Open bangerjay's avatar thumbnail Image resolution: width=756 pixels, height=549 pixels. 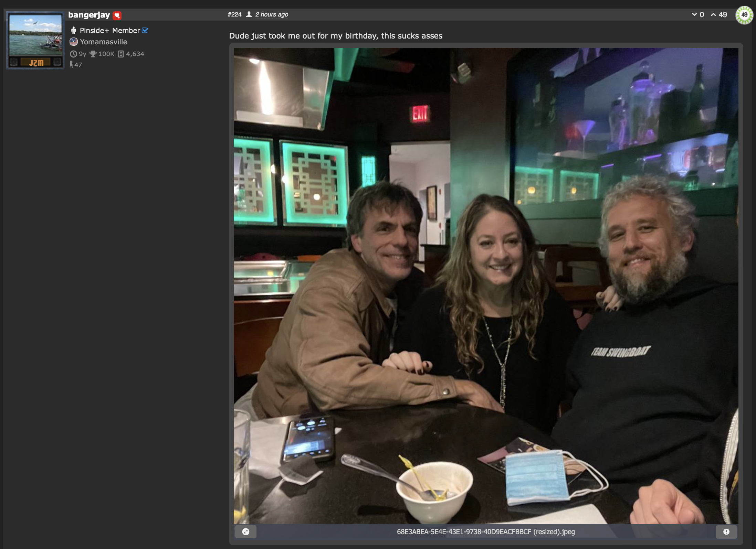35,40
